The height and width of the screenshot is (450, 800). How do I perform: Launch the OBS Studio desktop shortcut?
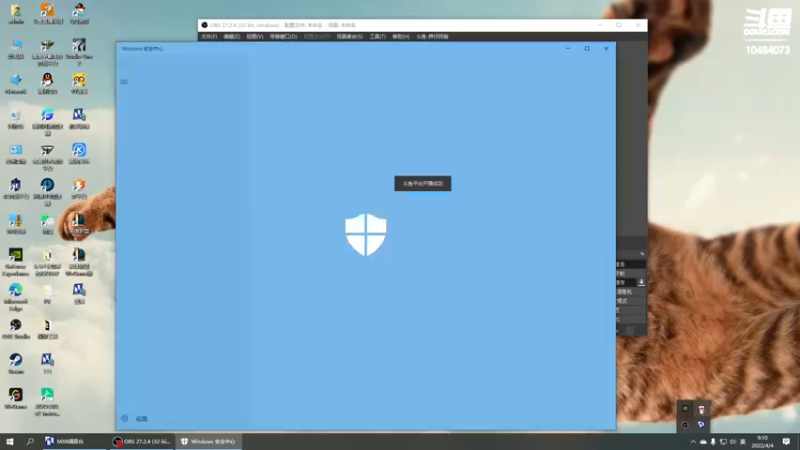coord(16,329)
